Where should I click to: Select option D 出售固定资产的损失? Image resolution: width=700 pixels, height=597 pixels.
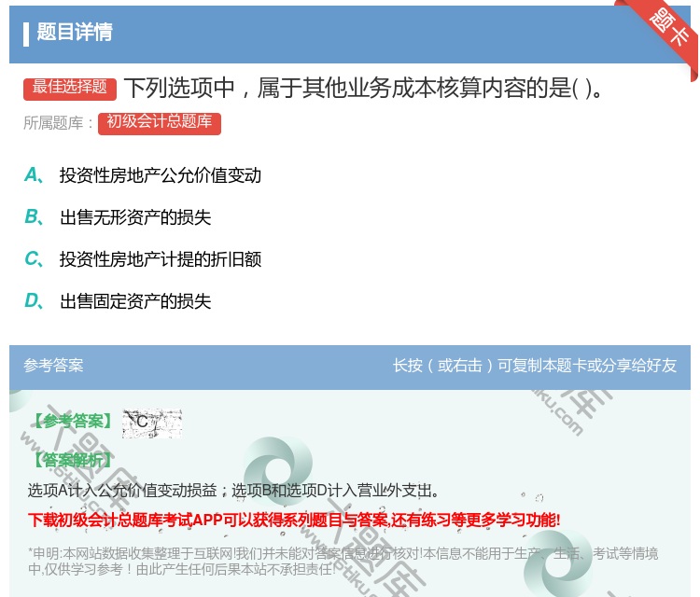point(118,301)
